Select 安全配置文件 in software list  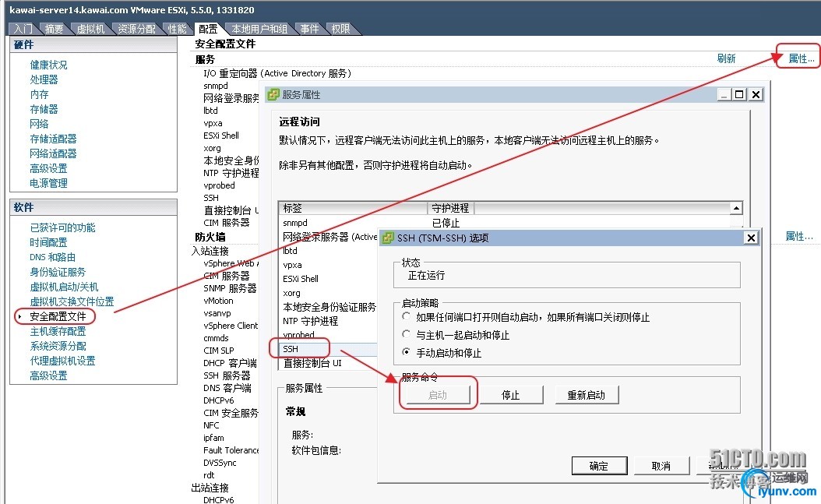(58, 316)
